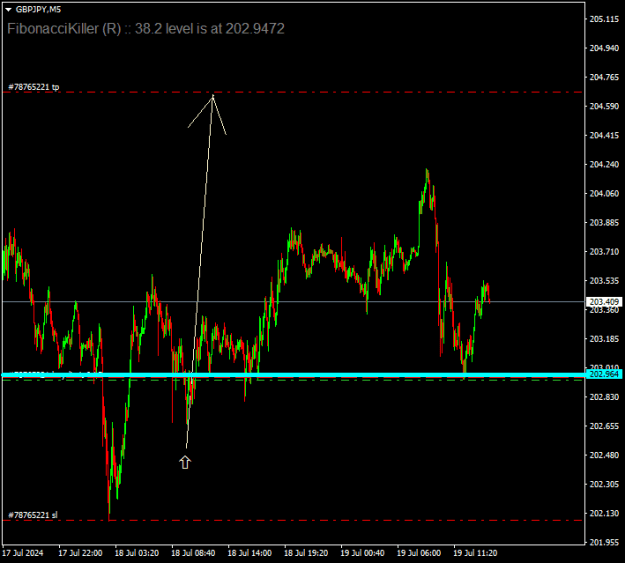Click price axis value 203.185
Image resolution: width=625 pixels, height=563 pixels.
[x=604, y=339]
